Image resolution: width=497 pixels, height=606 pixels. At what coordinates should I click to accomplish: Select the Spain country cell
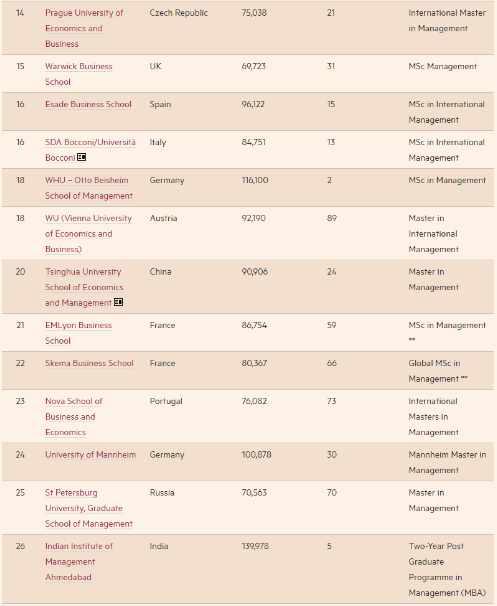pyautogui.click(x=160, y=104)
